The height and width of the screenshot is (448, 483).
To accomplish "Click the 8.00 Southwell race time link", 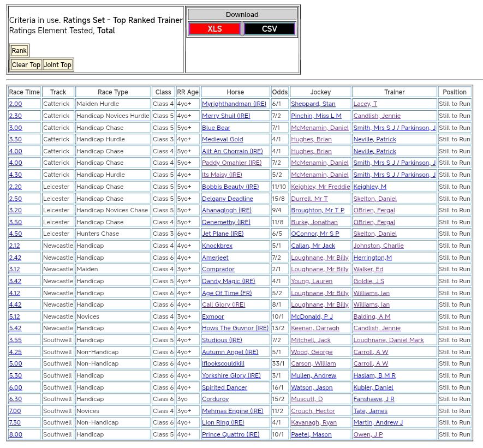I will (15, 434).
